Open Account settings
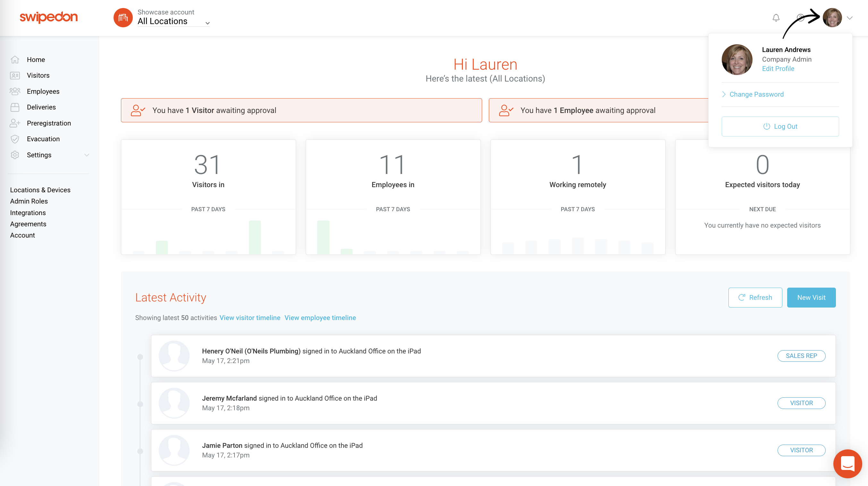The image size is (868, 486). click(x=22, y=235)
